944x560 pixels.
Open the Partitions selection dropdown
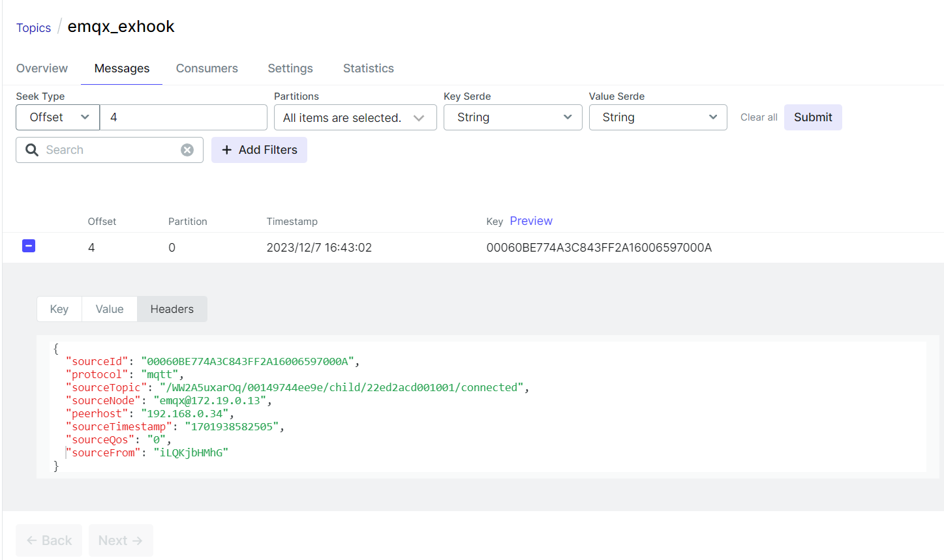point(355,117)
